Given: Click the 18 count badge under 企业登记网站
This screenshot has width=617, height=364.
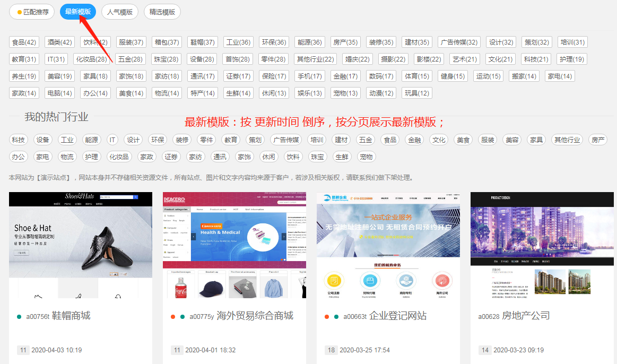Looking at the screenshot, I should 332,350.
